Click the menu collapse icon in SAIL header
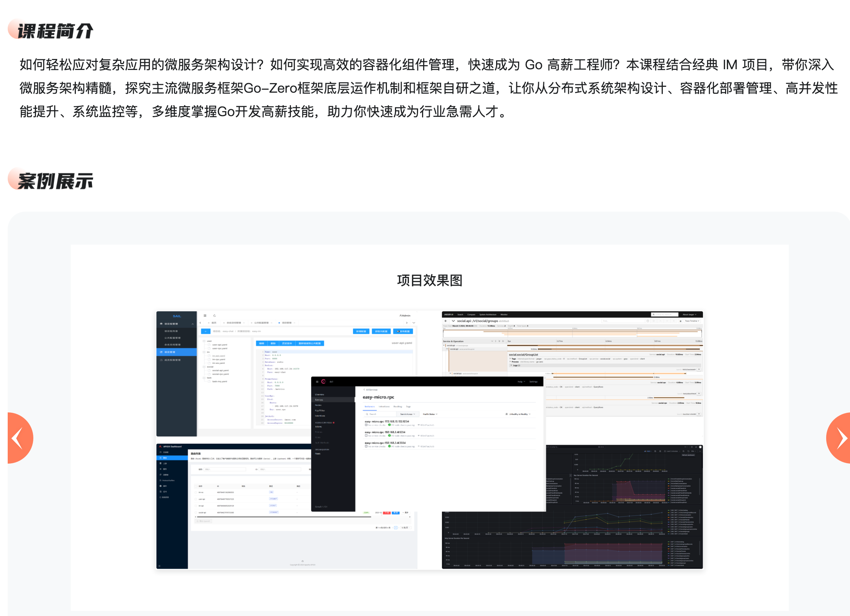The height and width of the screenshot is (616, 850). click(x=205, y=315)
